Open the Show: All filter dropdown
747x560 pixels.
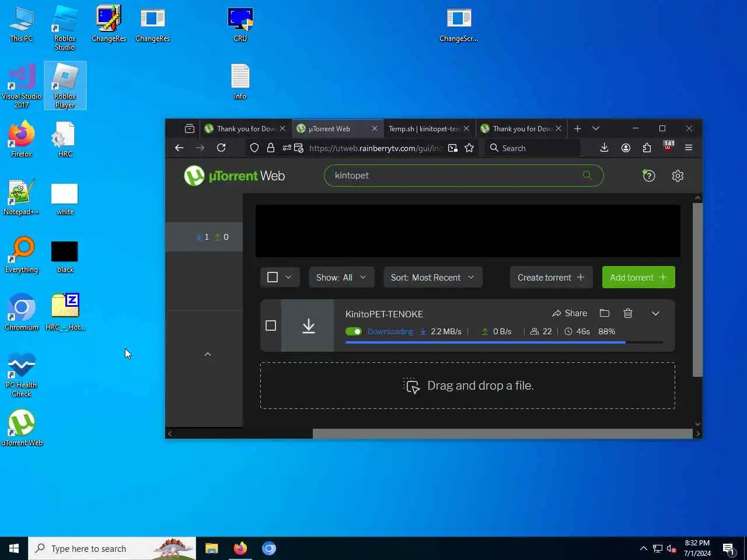pyautogui.click(x=341, y=277)
